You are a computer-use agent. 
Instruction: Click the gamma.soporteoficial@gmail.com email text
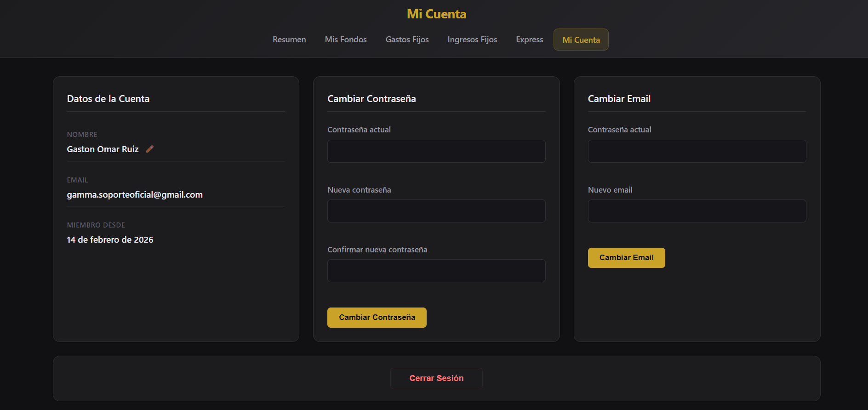coord(135,195)
